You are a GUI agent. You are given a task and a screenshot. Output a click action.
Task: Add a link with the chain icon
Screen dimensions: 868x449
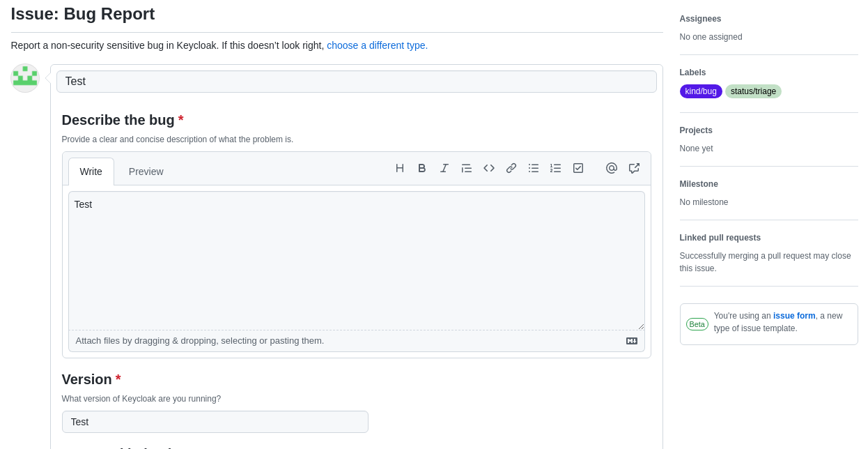(511, 168)
